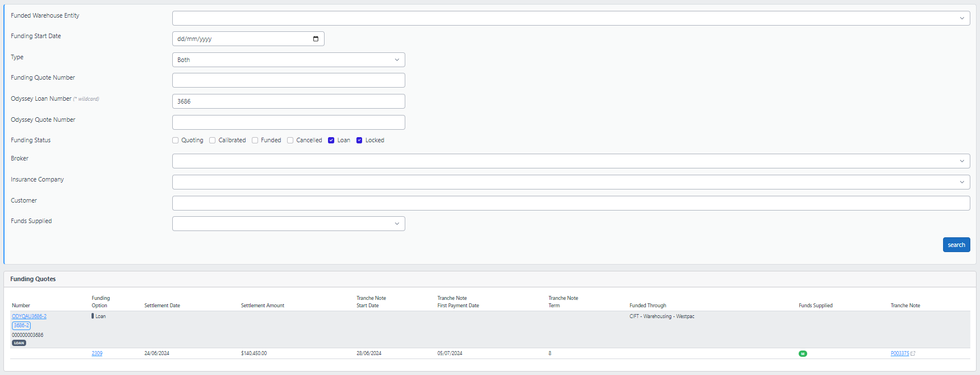
Task: Click the Loan funding option marker
Action: 93,316
